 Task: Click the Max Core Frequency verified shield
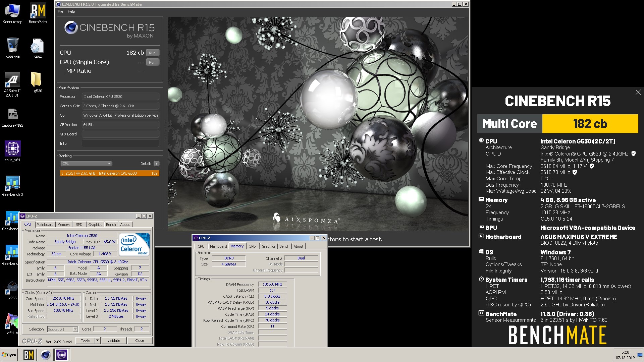[x=592, y=166]
